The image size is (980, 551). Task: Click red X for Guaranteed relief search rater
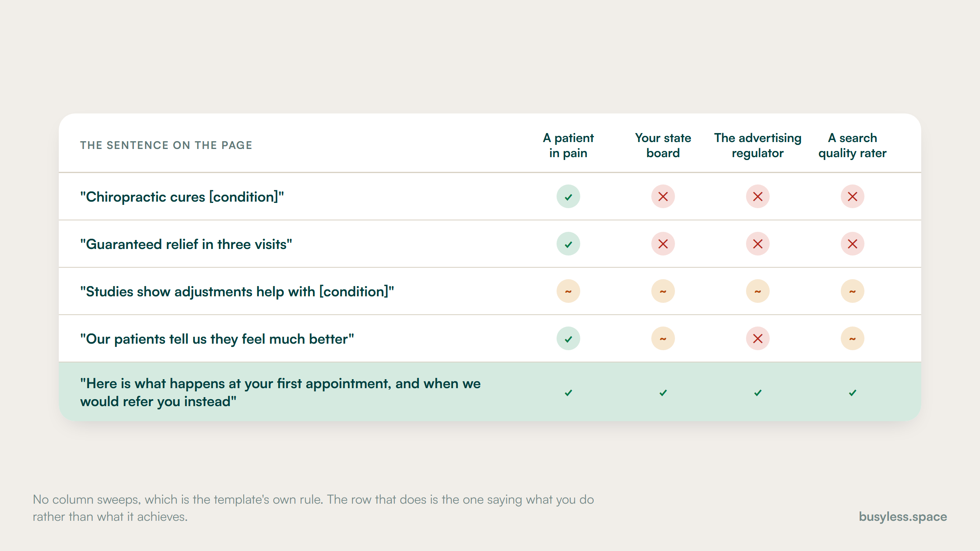[x=852, y=244]
